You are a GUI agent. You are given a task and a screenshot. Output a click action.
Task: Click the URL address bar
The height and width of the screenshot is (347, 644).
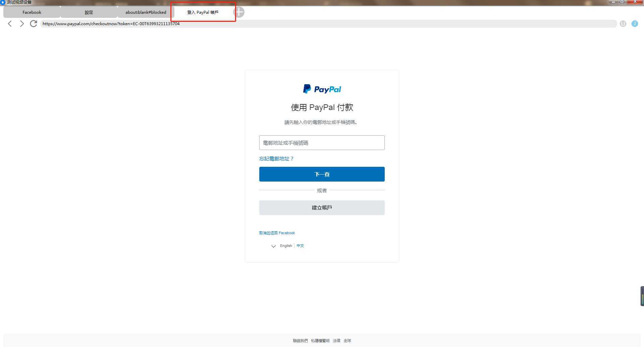click(328, 24)
